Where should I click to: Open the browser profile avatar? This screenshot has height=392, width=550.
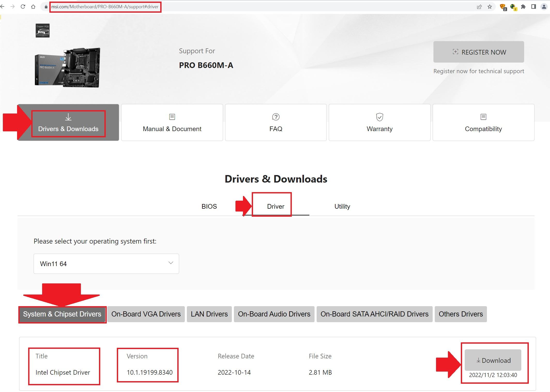(x=544, y=7)
